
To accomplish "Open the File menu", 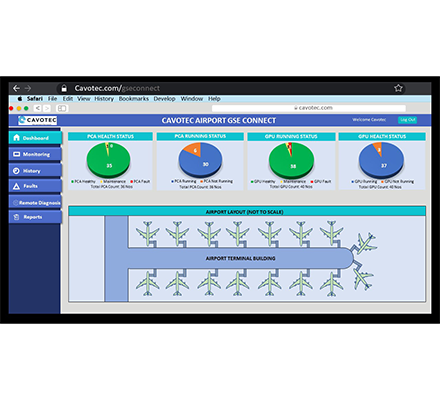I will pyautogui.click(x=52, y=99).
